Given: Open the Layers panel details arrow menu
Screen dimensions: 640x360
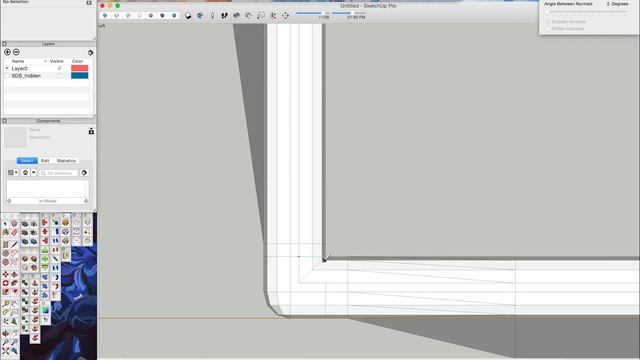Looking at the screenshot, I should [91, 53].
